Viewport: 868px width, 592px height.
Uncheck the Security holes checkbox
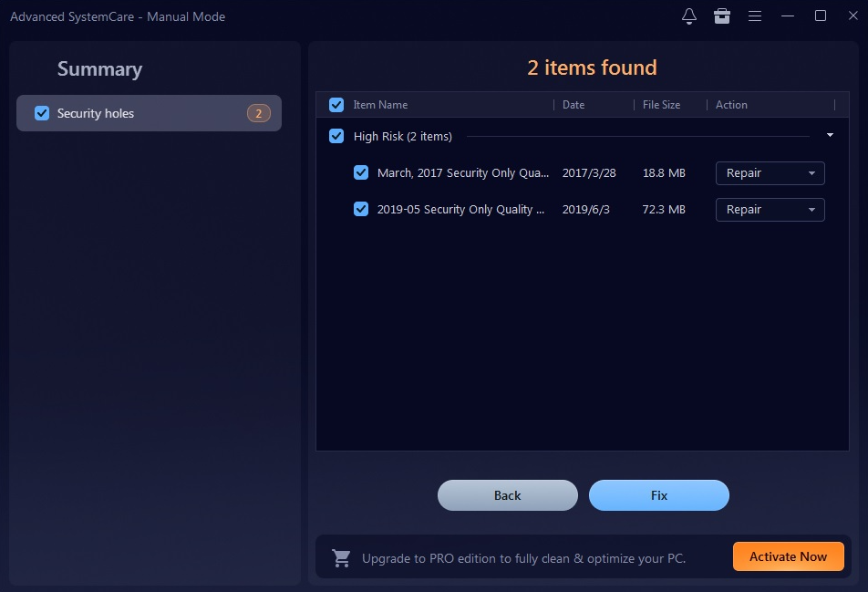pyautogui.click(x=42, y=113)
